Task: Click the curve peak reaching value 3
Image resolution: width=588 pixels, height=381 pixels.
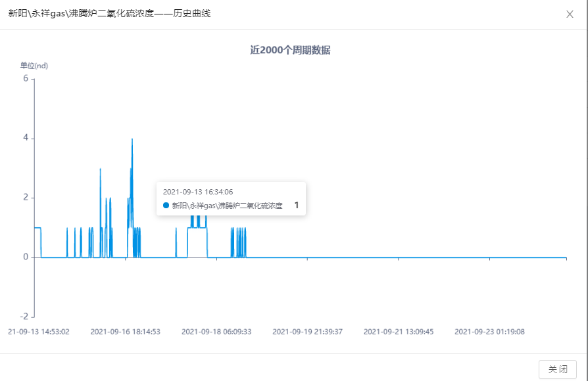Action: tap(101, 169)
